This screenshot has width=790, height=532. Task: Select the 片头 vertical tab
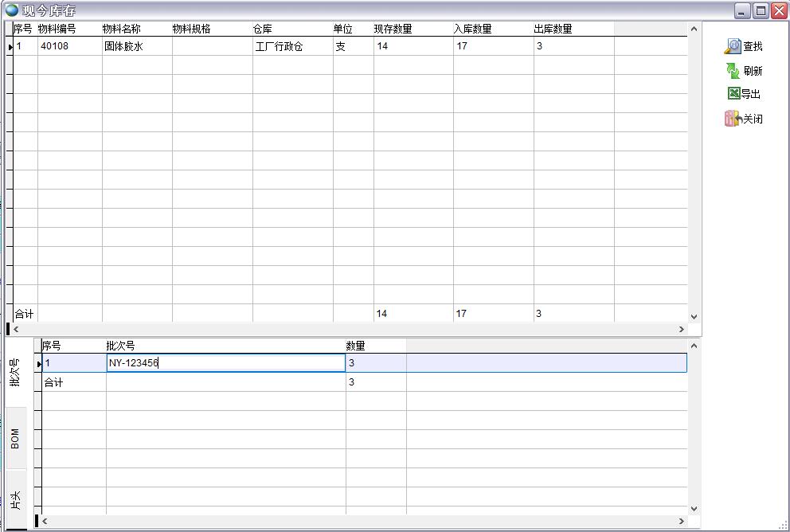pos(15,499)
